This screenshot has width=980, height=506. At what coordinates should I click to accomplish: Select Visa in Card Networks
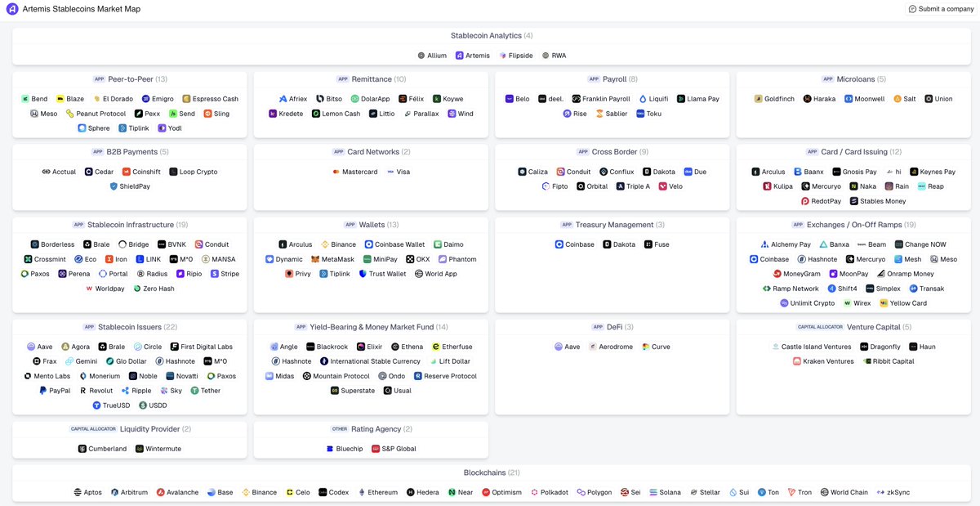tap(398, 172)
